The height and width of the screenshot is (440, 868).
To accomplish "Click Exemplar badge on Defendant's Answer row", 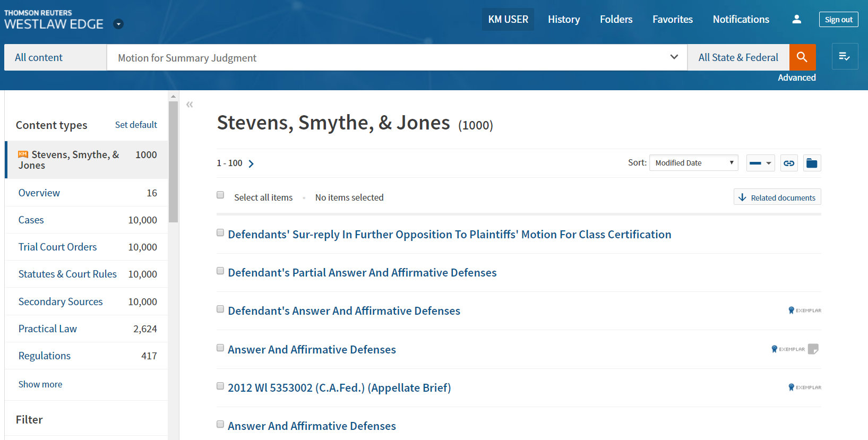I will [805, 310].
